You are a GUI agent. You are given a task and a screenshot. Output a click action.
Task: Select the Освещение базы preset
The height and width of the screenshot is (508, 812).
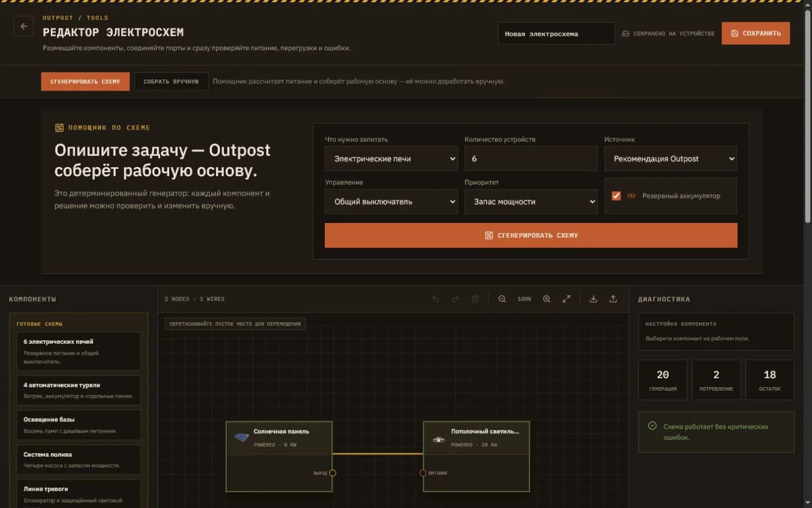pyautogui.click(x=79, y=425)
